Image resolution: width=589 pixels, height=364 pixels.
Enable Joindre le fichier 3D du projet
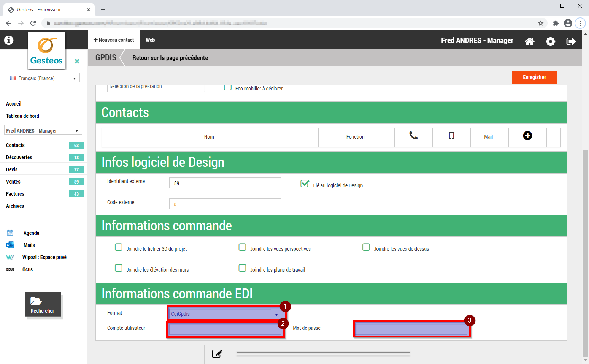(x=119, y=247)
